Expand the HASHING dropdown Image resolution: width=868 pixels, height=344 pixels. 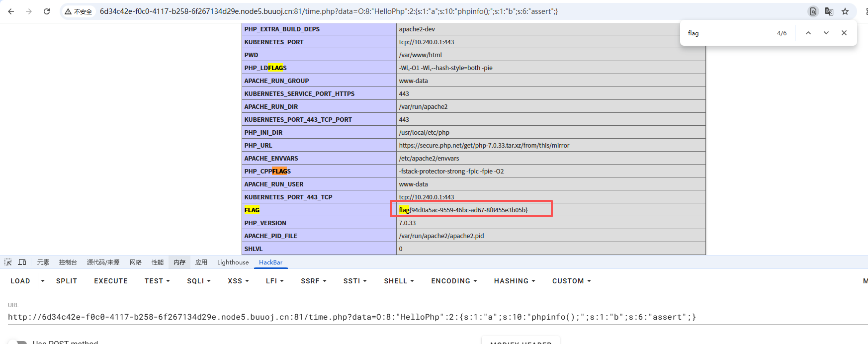pos(515,281)
